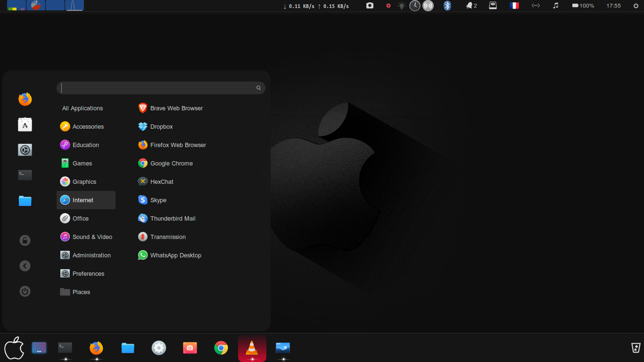Click the system monitor graphs in the top panel
Image resolution: width=644 pixels, height=362 pixels.
[x=46, y=5]
